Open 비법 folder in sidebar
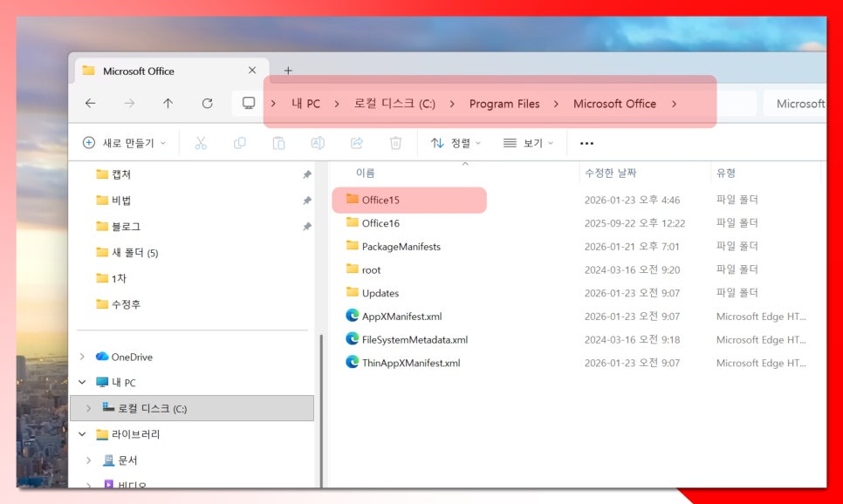This screenshot has width=843, height=504. [x=113, y=201]
